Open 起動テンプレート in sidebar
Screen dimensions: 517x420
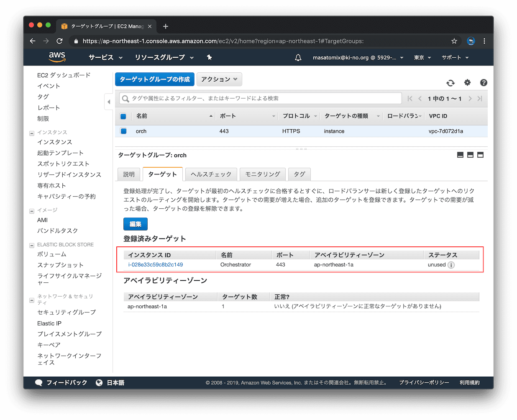pyautogui.click(x=60, y=153)
